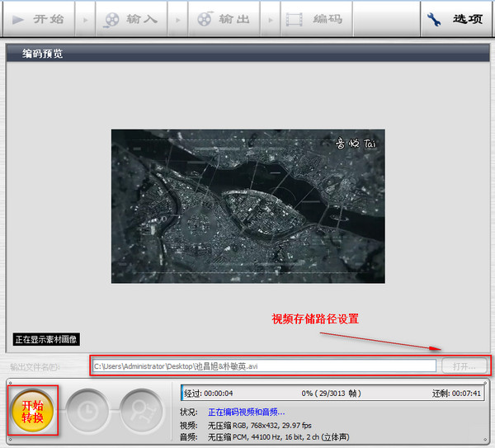The width and height of the screenshot is (495, 448).
Task: Click the round magnifier preview button
Action: click(x=142, y=411)
